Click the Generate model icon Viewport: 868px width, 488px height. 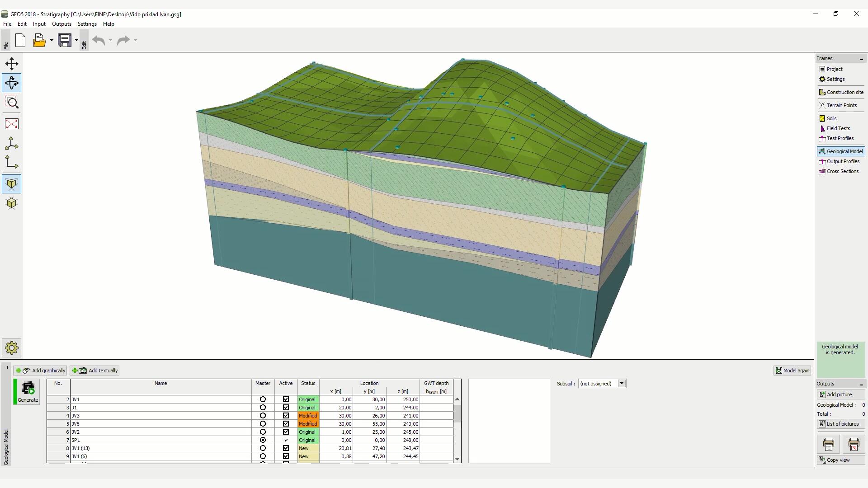28,392
